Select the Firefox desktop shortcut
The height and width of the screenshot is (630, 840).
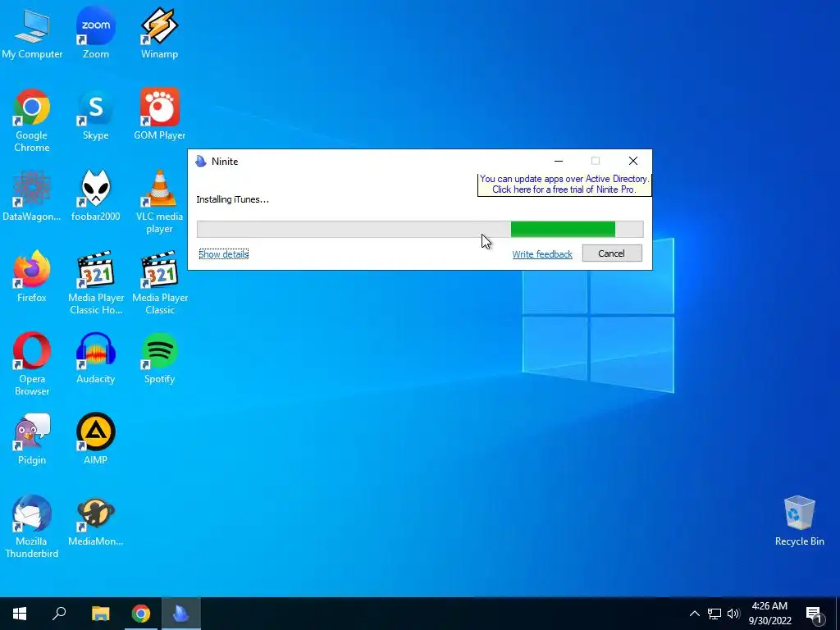[32, 277]
